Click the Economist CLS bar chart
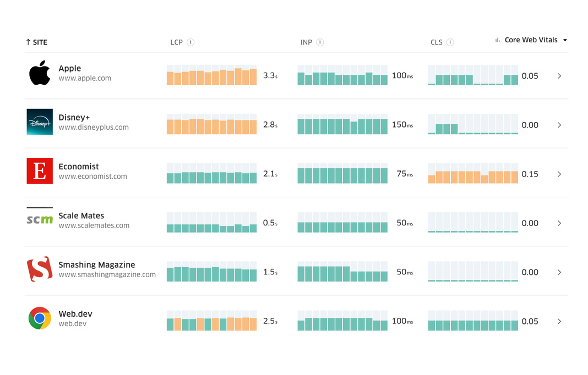588x375 pixels. pos(473,174)
